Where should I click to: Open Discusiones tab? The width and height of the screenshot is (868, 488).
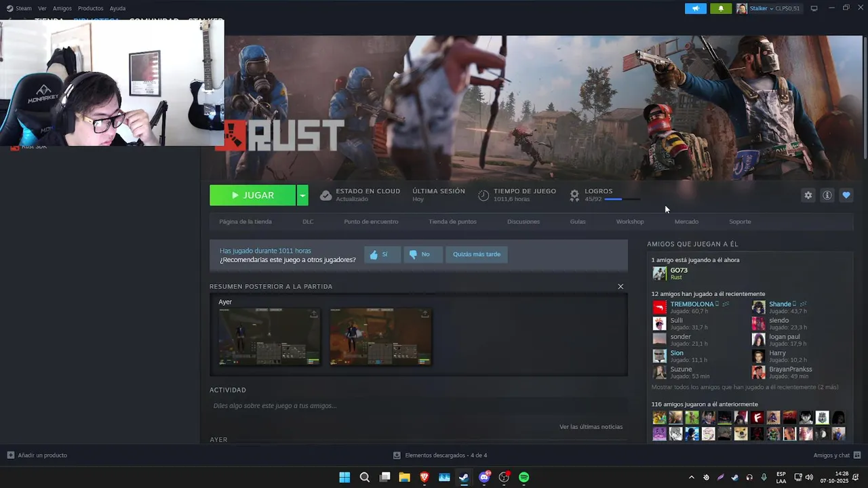[524, 222]
